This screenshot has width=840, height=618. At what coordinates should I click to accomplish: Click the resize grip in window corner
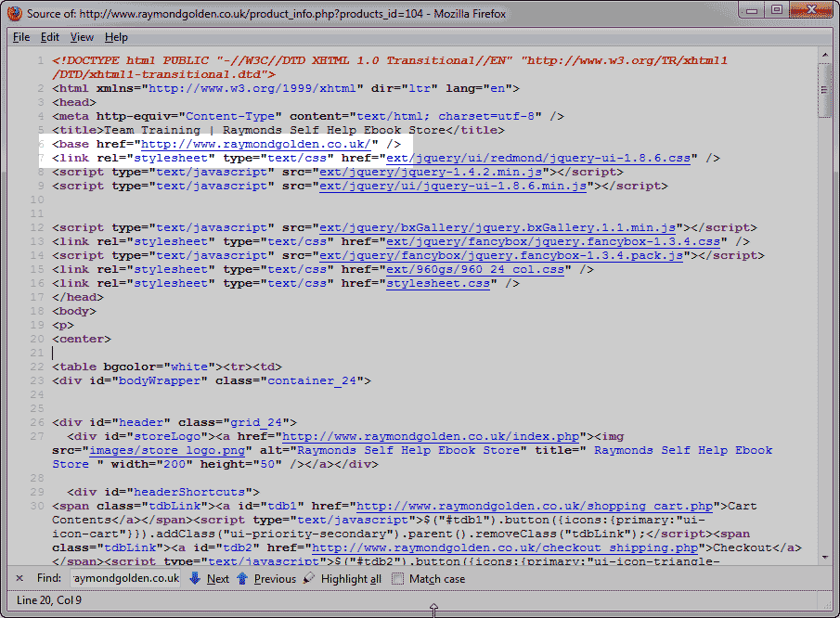828,605
